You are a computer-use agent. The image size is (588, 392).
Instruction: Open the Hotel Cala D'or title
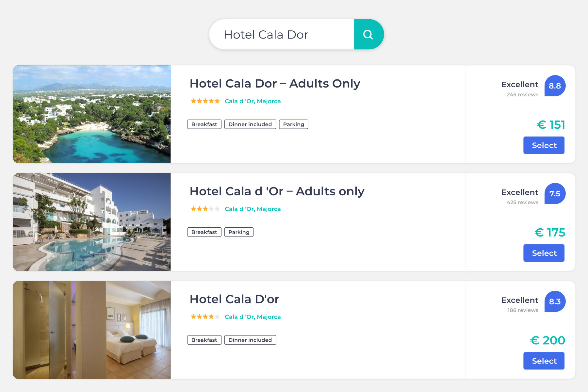(x=234, y=299)
